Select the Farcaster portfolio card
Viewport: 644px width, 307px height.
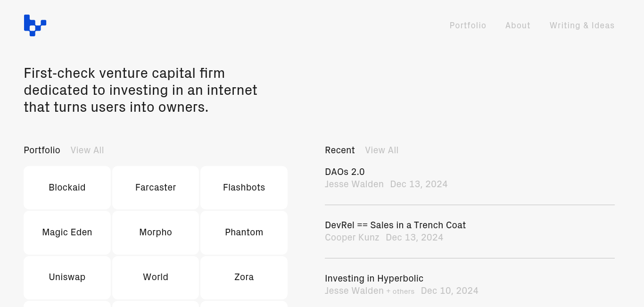click(156, 188)
